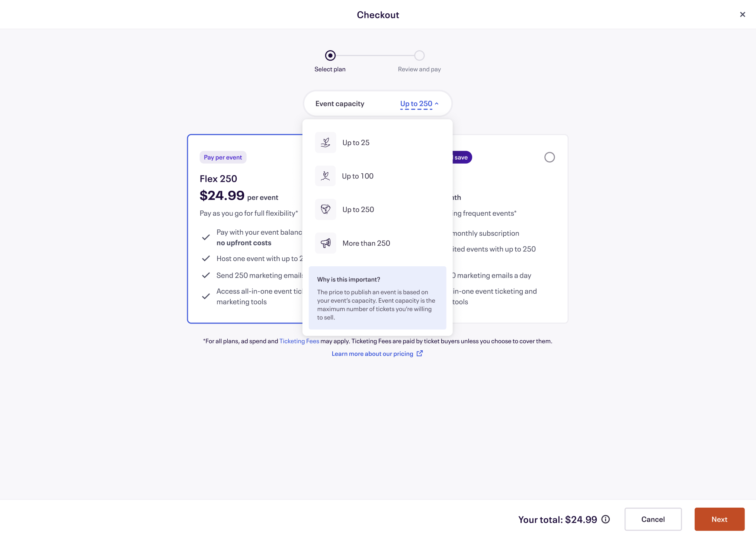Open the Ticketing Fees link
756x537 pixels.
coord(299,341)
